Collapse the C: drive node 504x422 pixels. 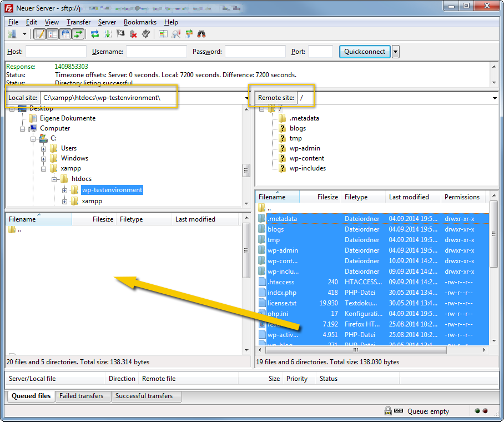coord(33,139)
